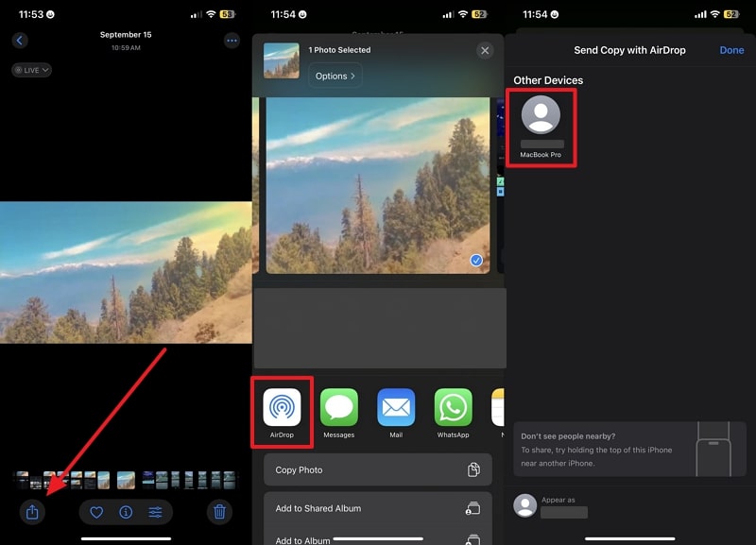Tap the heart to favorite the photo
The height and width of the screenshot is (545, 756).
coord(95,511)
